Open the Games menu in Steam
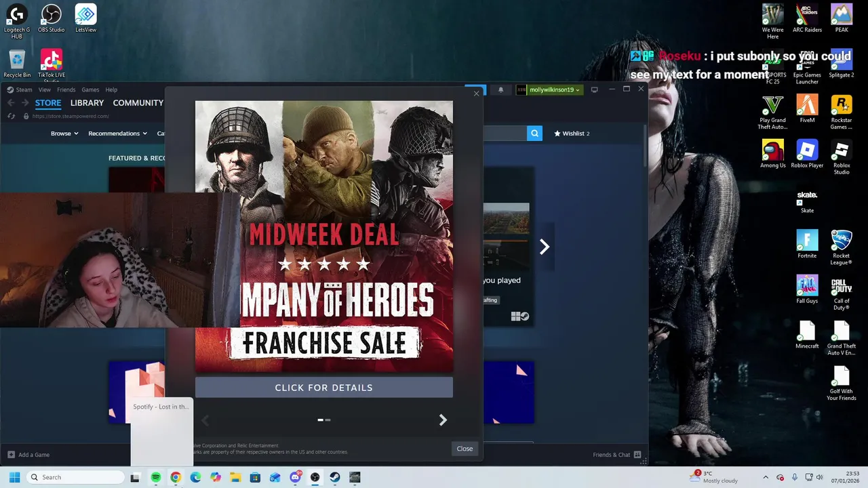The width and height of the screenshot is (868, 488). click(90, 89)
